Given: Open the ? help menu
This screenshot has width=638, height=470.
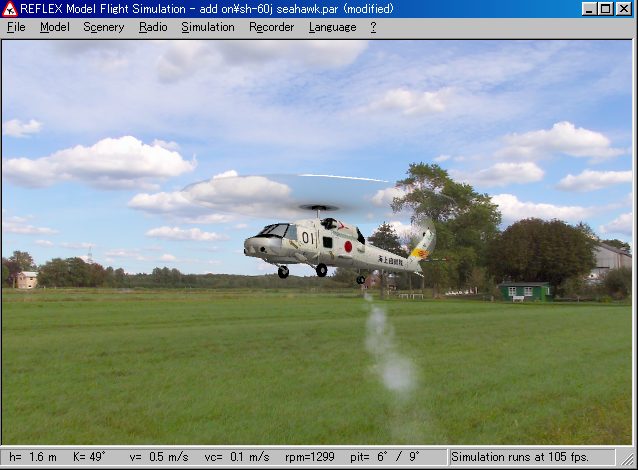Looking at the screenshot, I should click(x=373, y=27).
